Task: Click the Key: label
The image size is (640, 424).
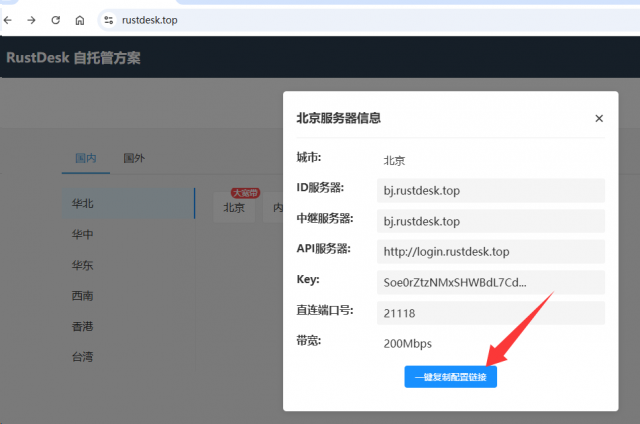Action: click(308, 280)
